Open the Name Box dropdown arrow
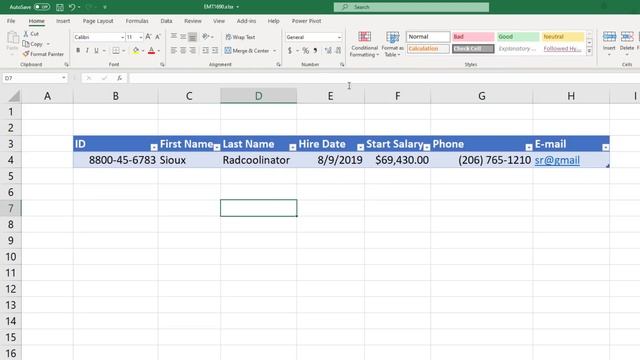The height and width of the screenshot is (360, 640). pyautogui.click(x=63, y=78)
